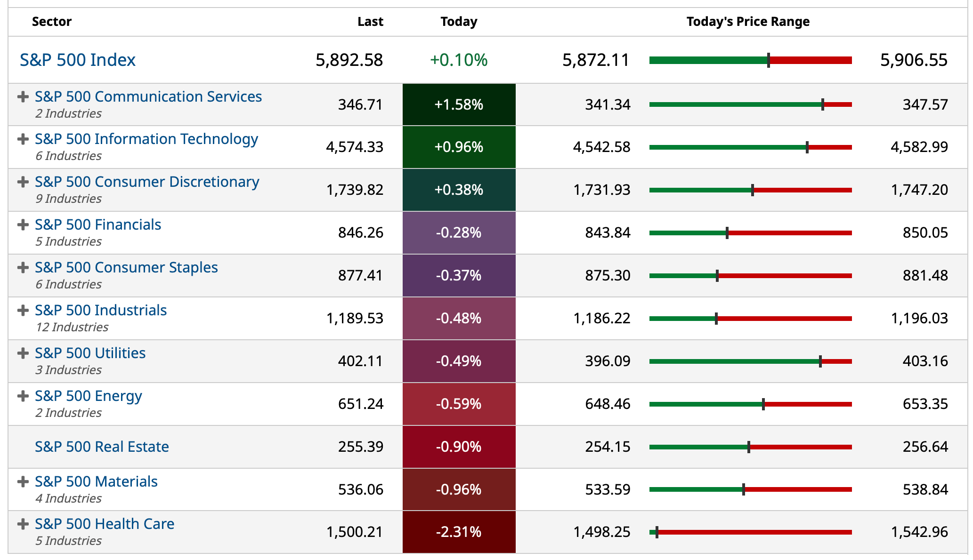The height and width of the screenshot is (560, 973).
Task: Click plus icon beside S&P 500 Materials
Action: [x=23, y=482]
